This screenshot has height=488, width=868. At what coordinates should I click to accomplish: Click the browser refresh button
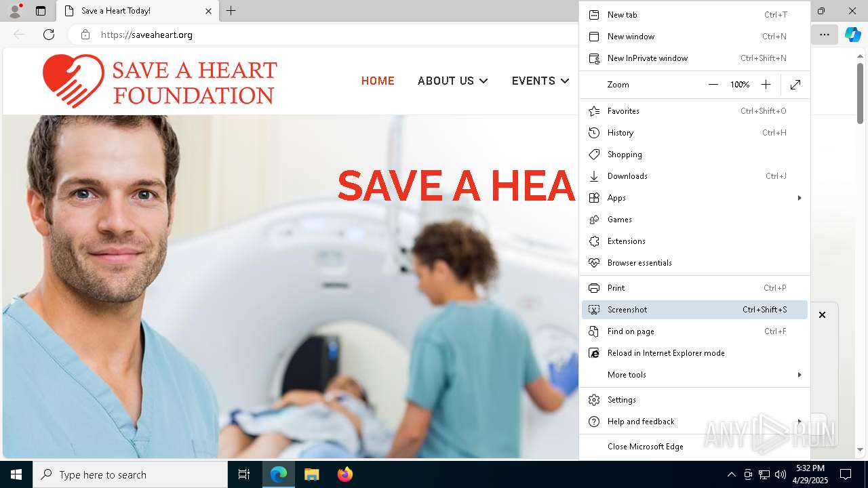point(49,35)
